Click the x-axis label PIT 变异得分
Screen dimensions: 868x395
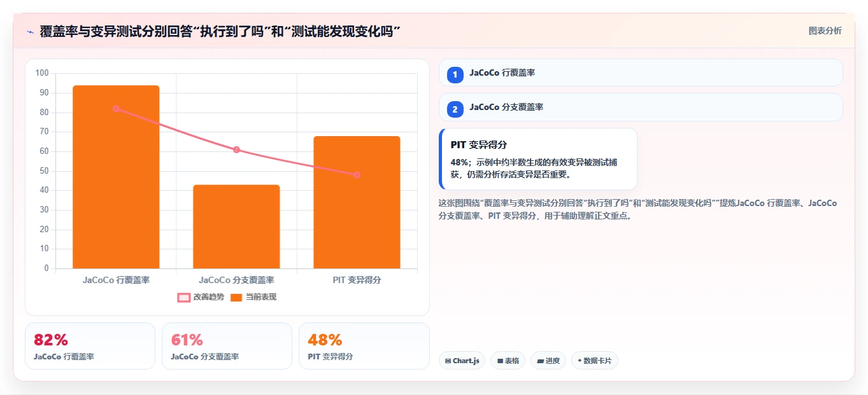point(357,280)
